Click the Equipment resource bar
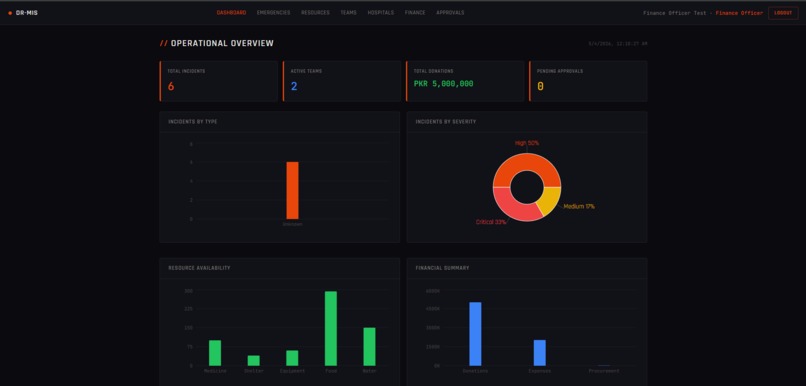Image resolution: width=806 pixels, height=386 pixels. pyautogui.click(x=292, y=358)
